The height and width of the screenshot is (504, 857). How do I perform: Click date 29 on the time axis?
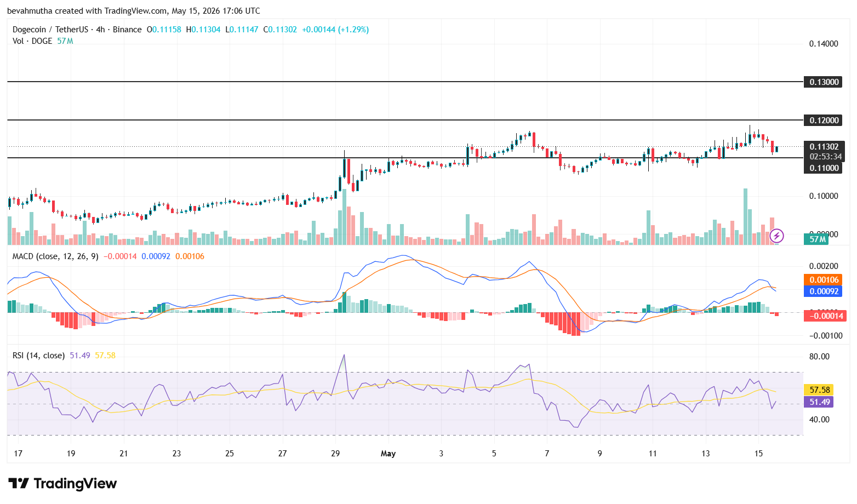[335, 454]
